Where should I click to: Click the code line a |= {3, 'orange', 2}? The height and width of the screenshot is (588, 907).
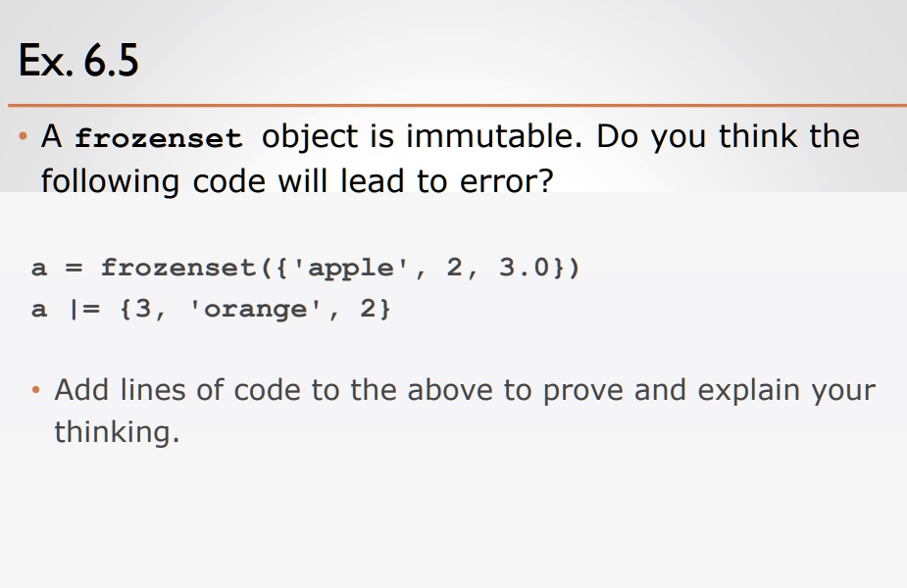tap(211, 309)
